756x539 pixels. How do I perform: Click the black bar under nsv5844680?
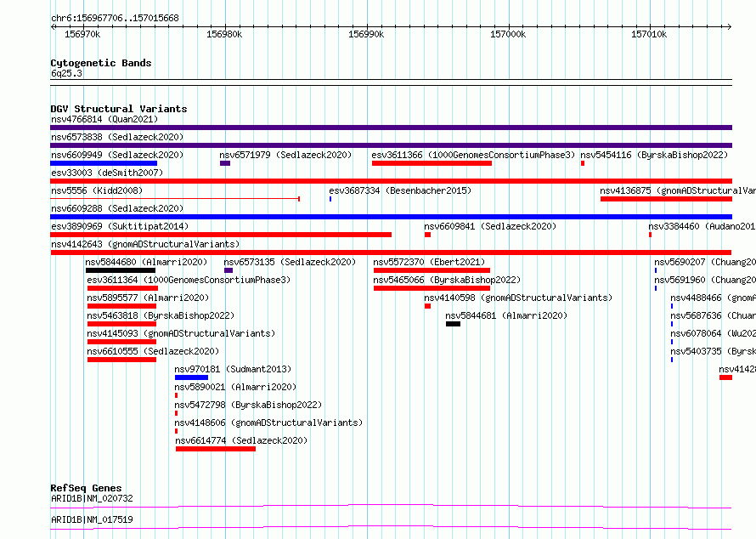tap(121, 270)
